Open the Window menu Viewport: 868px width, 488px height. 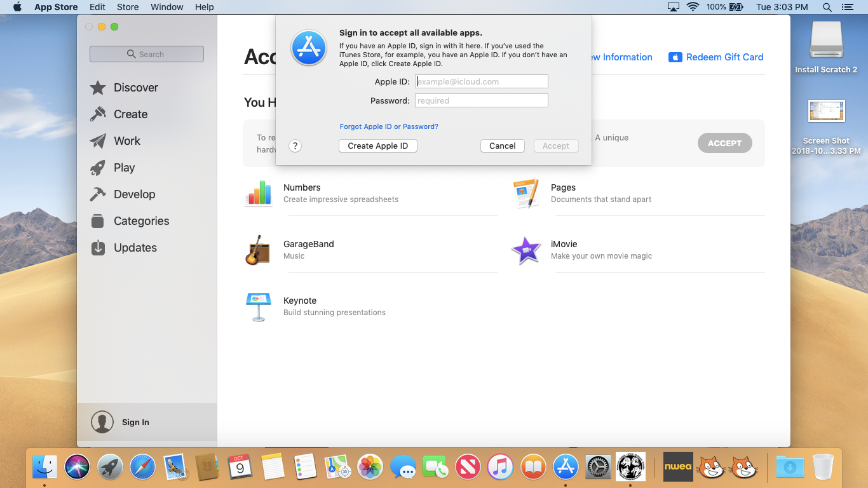tap(167, 7)
